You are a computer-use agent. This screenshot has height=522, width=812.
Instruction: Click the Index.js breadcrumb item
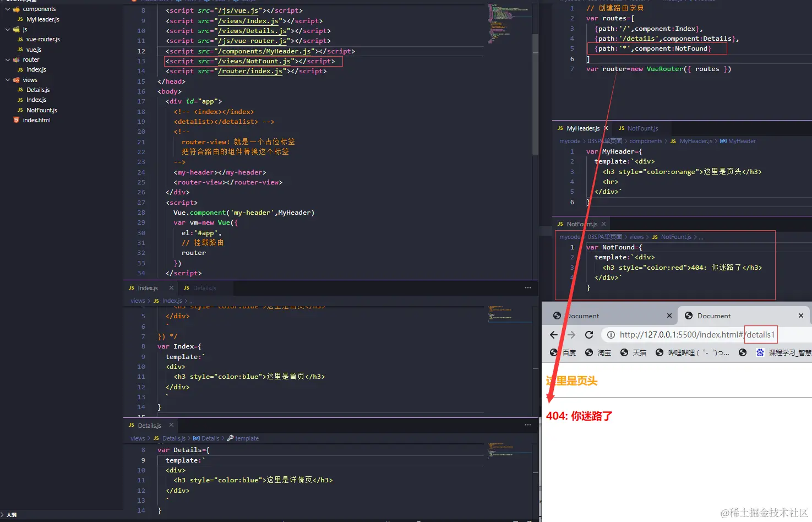(172, 301)
